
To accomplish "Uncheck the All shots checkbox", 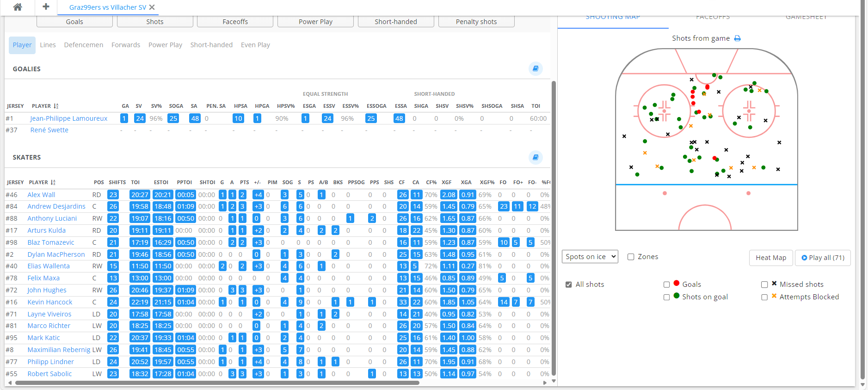I will (x=569, y=285).
